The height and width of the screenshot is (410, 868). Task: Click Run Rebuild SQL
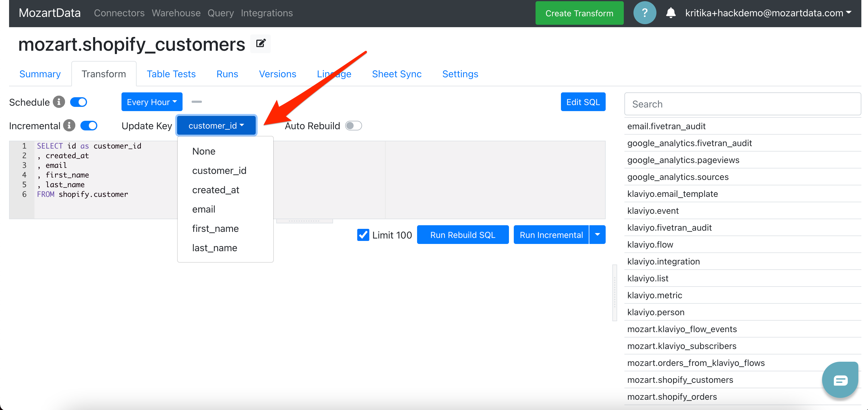coord(463,235)
